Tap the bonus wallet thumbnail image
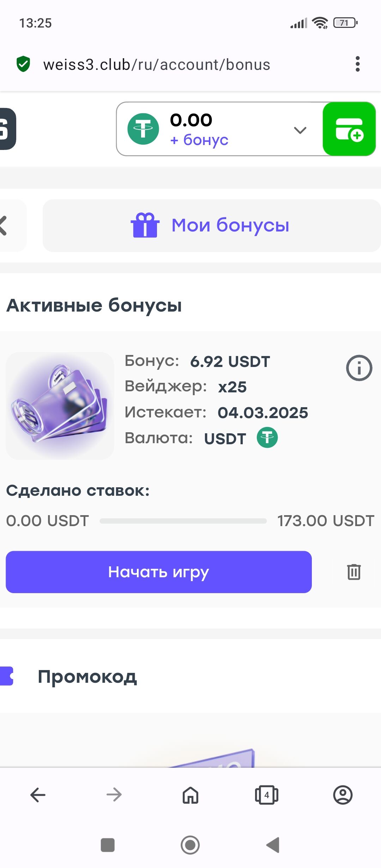Screen dimensions: 381x868 [x=60, y=406]
